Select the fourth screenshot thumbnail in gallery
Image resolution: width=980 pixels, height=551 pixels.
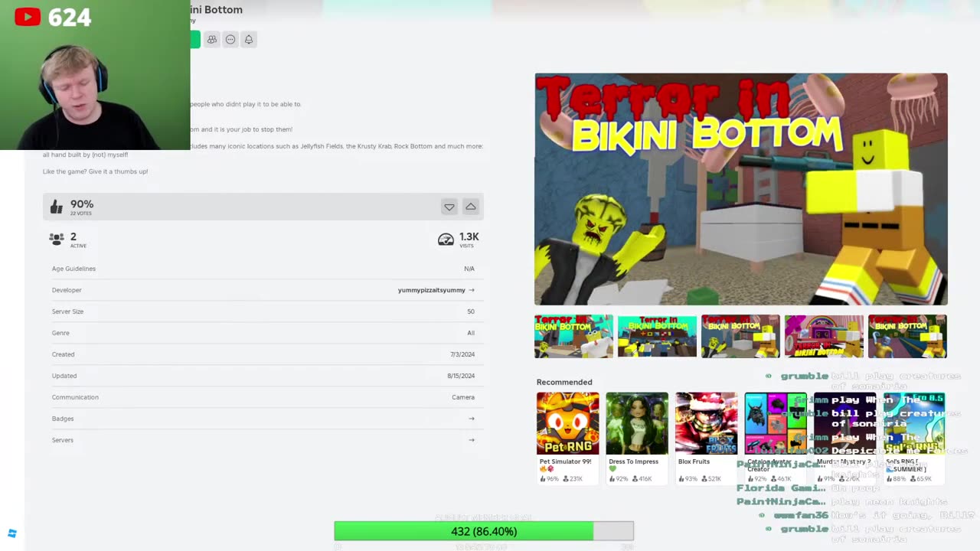point(824,336)
